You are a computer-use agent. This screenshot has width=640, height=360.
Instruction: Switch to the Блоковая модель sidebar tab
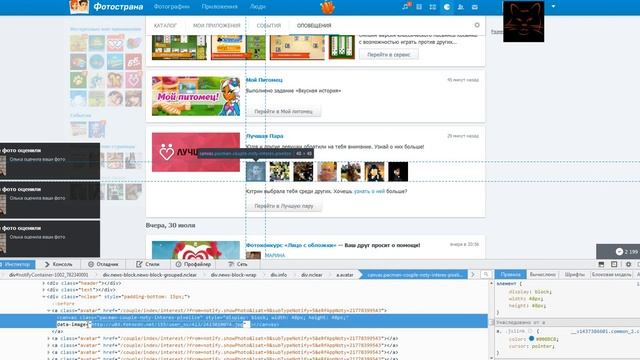click(611, 274)
